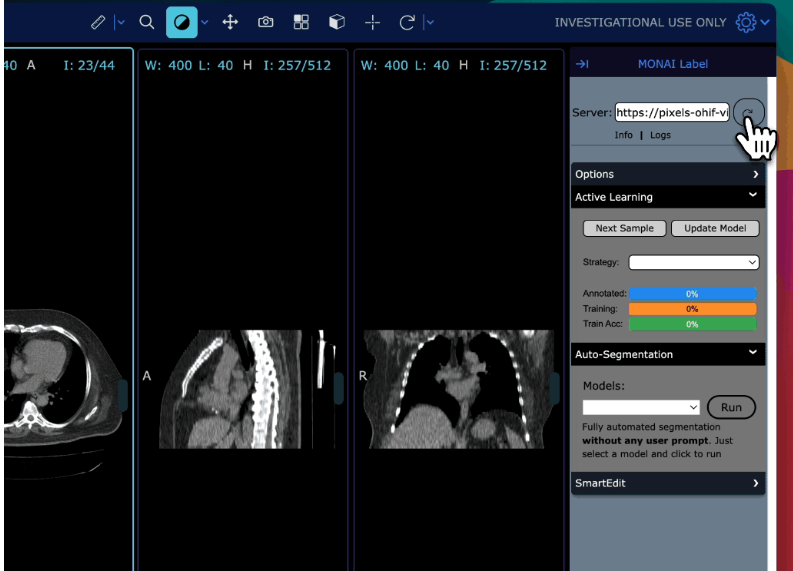Screen dimensions: 793x571
Task: Open the Logs link
Action: [660, 135]
